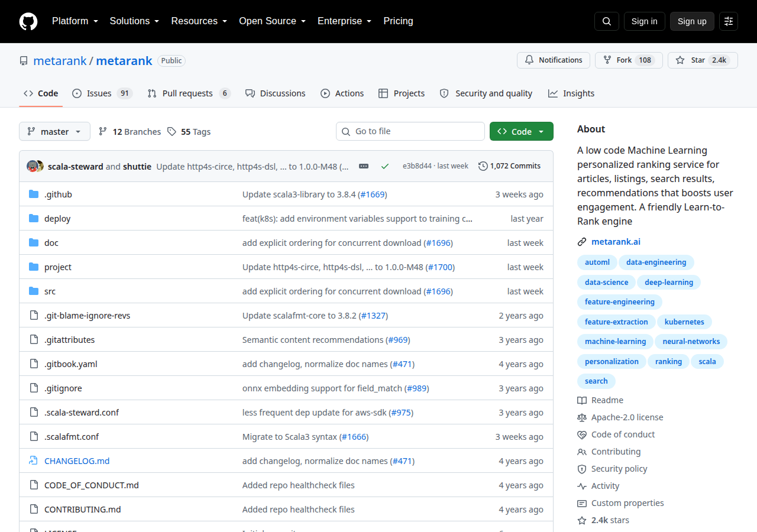Expand the Resources navigation dropdown
This screenshot has width=757, height=532.
point(199,21)
